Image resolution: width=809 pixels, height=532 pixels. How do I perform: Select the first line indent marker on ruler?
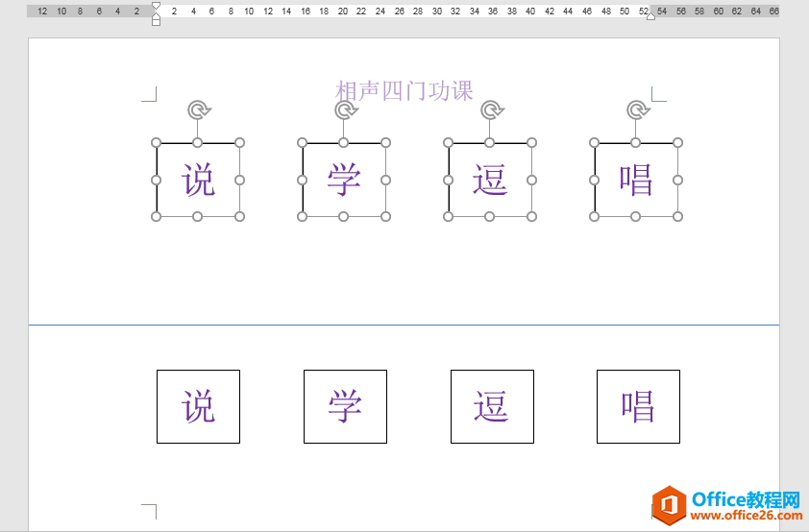pyautogui.click(x=156, y=7)
